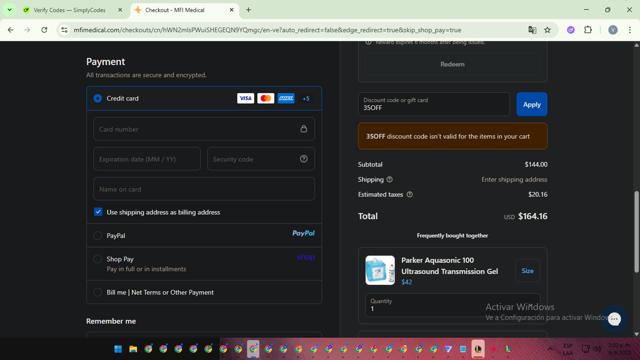Select the Credit card radio button
Viewport: 640px width, 360px height.
coord(98,98)
